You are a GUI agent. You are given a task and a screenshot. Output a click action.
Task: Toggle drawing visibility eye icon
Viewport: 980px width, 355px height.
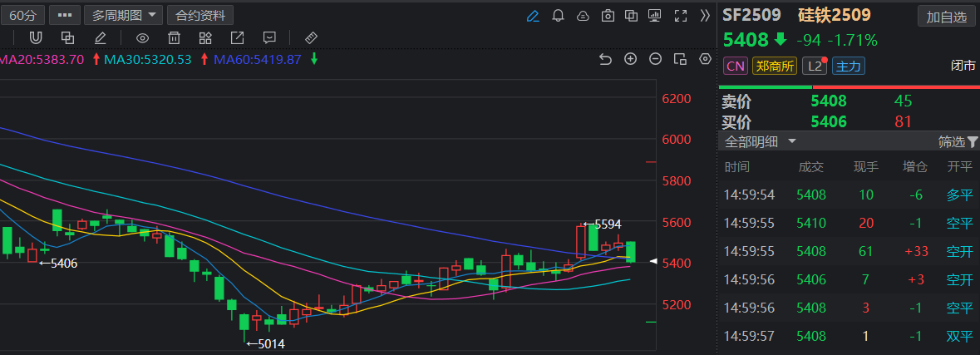142,38
